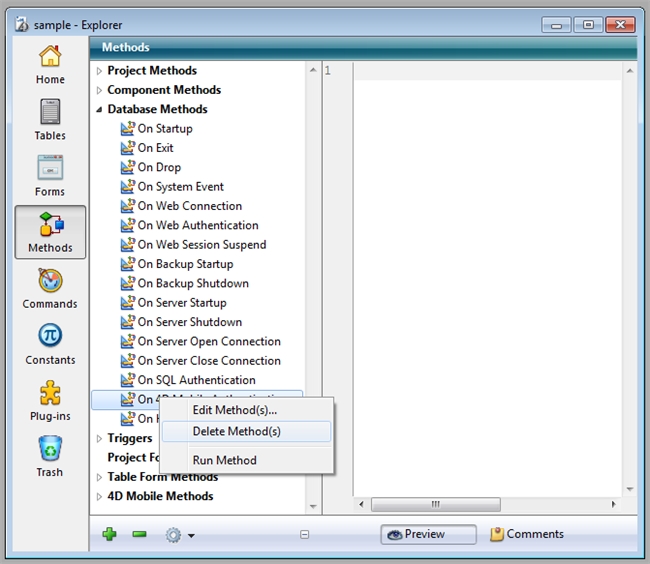
Task: Click the green minus remove icon
Action: (x=139, y=535)
